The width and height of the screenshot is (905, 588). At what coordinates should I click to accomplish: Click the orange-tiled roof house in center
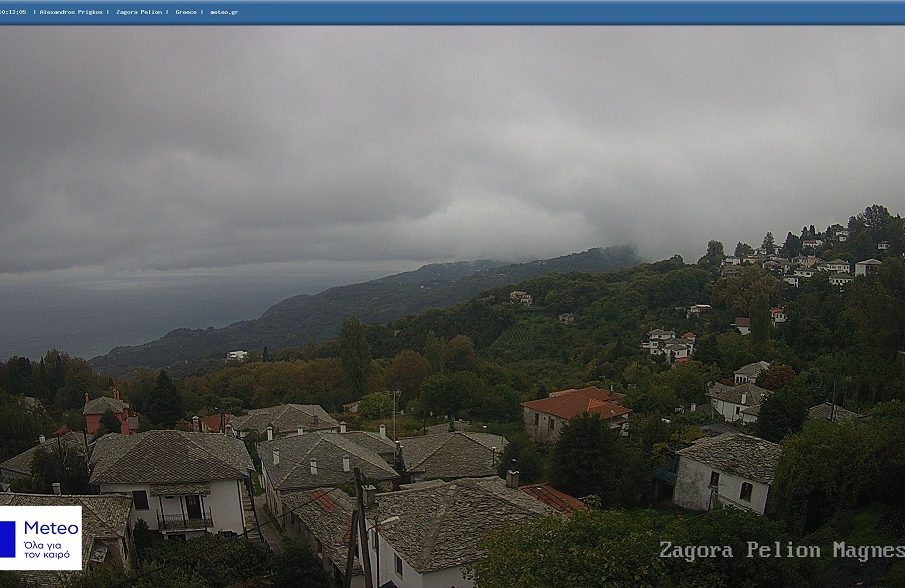point(574,413)
